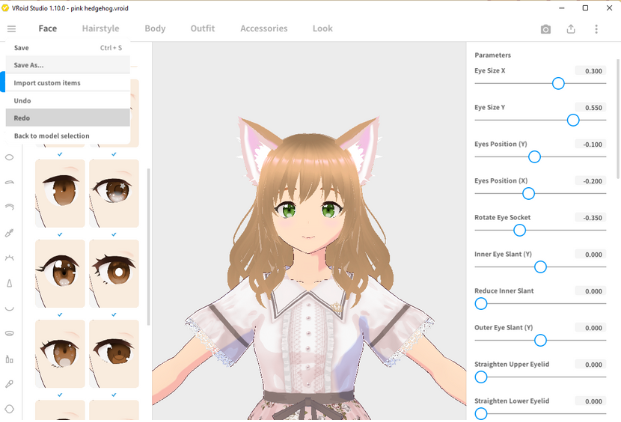621x422 pixels.
Task: Select the lips category icon
Action: (10, 333)
